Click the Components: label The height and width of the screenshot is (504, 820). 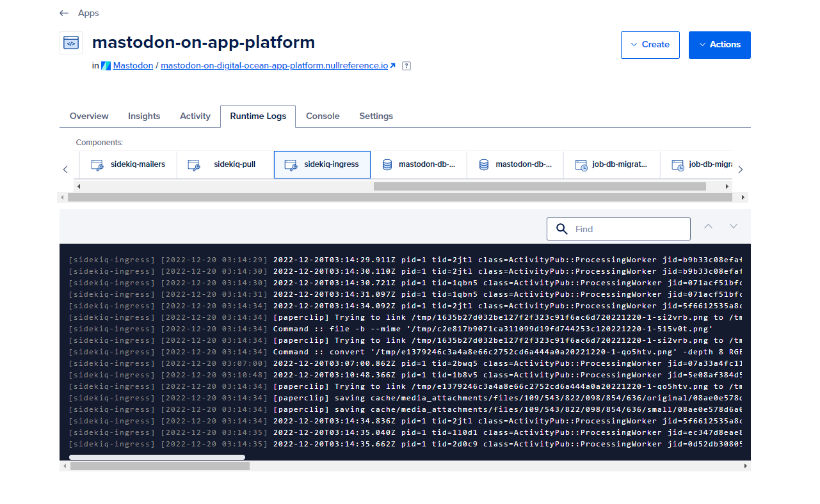(x=99, y=143)
